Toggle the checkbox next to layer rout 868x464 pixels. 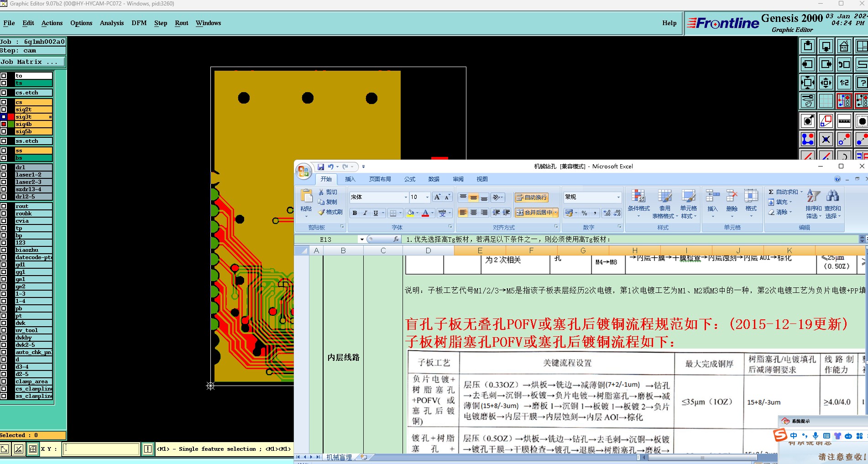pyautogui.click(x=4, y=206)
